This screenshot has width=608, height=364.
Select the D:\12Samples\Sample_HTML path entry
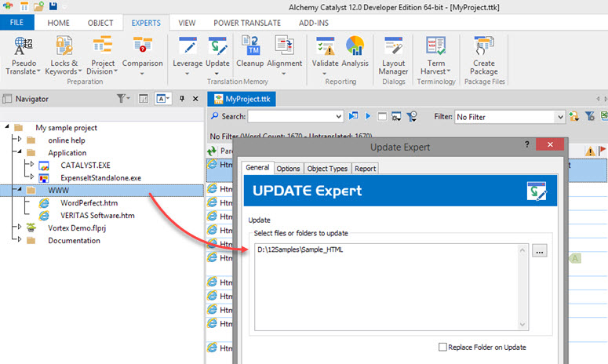pos(300,249)
